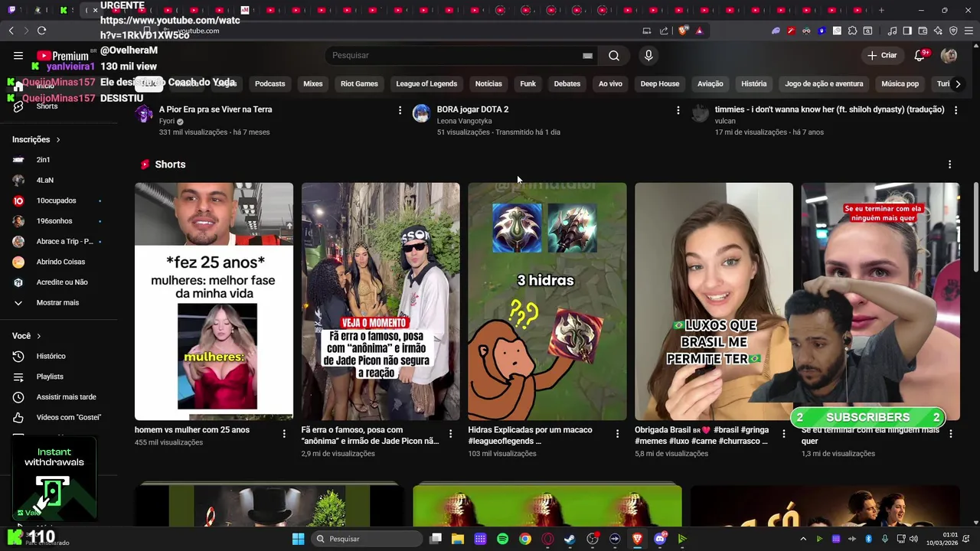Open a new browser tab with plus
The width and height of the screenshot is (980, 551).
[x=881, y=10]
